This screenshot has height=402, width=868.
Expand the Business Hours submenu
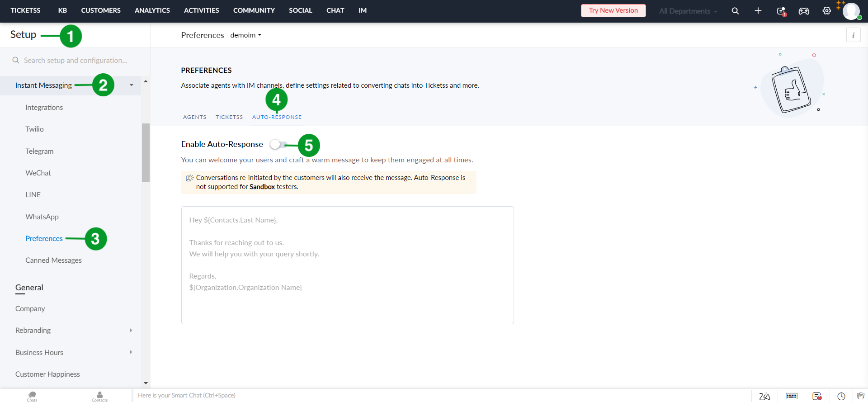pos(131,352)
